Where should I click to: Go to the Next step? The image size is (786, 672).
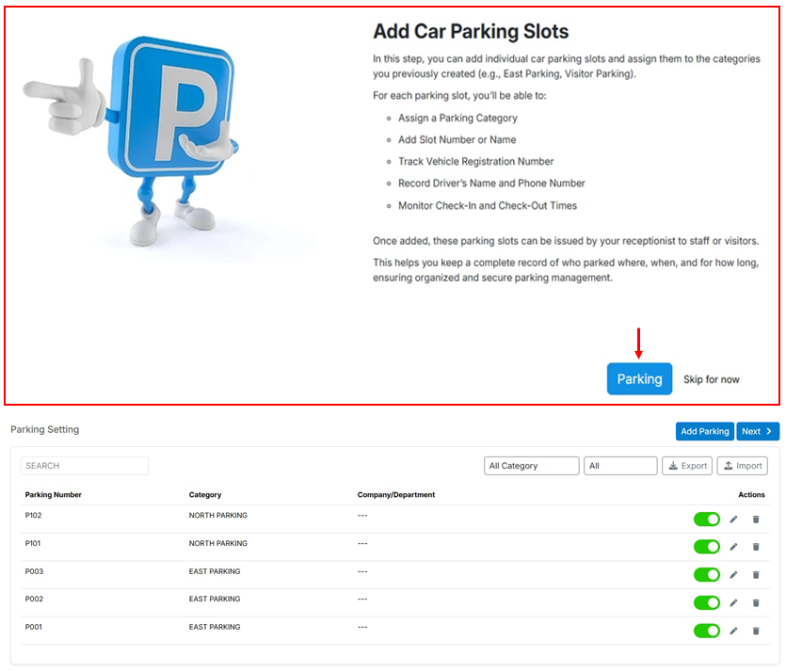point(758,431)
